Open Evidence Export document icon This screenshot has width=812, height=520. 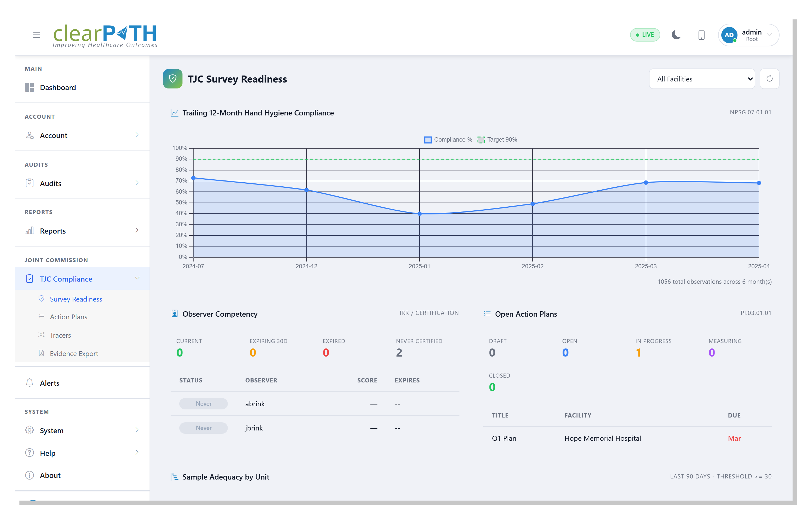41,353
